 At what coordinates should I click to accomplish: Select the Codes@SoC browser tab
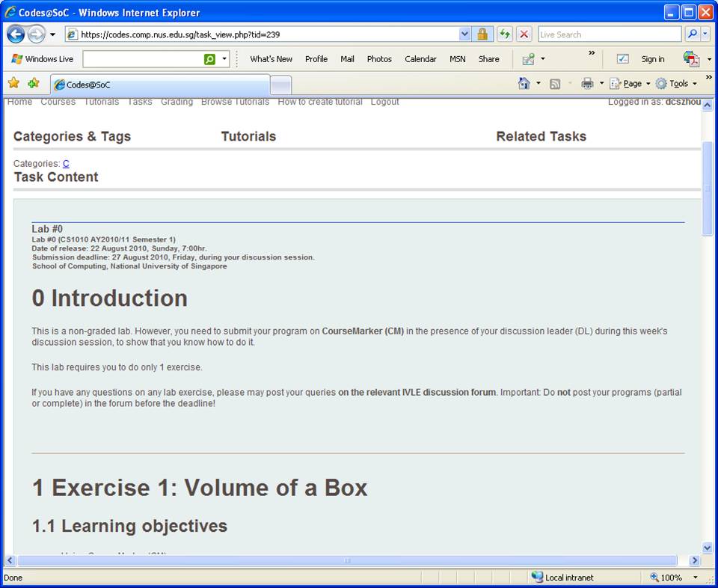point(159,85)
